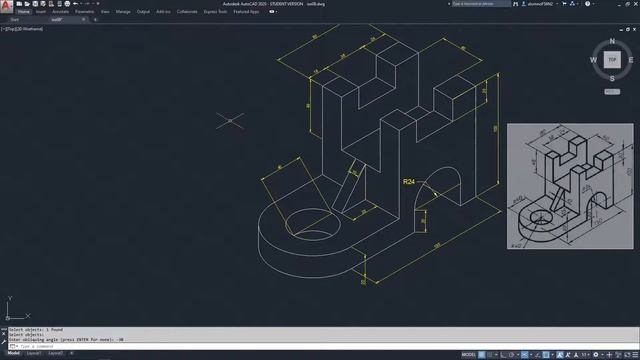The width and height of the screenshot is (640, 360).
Task: Toggle the grid display in status bar
Action: (482, 355)
